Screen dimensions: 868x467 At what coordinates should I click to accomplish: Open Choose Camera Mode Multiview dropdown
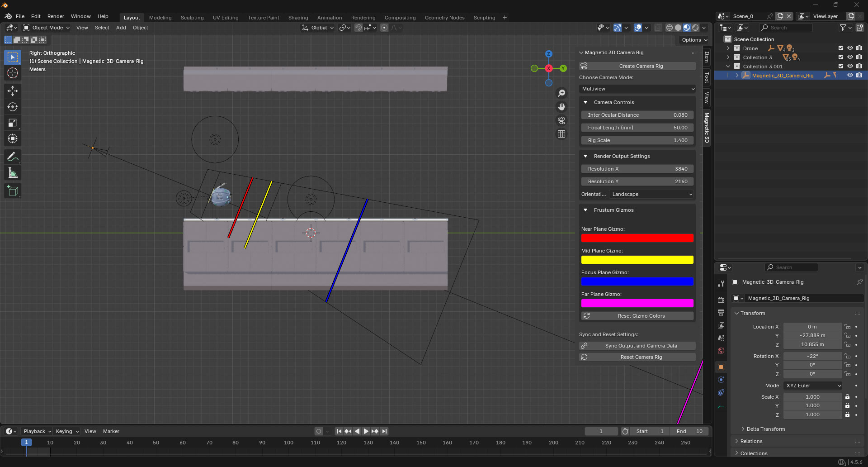pyautogui.click(x=637, y=89)
